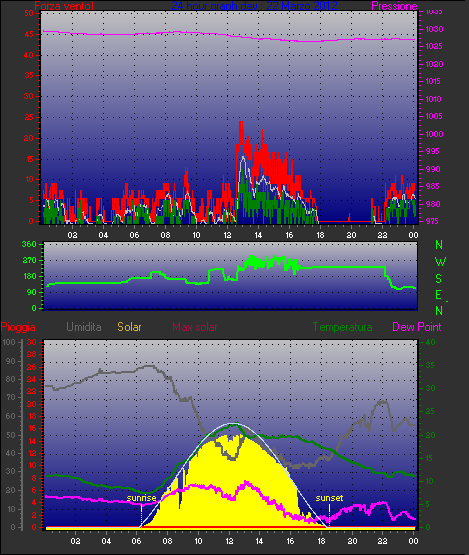Click 1005 on the pressure axis
Image resolution: width=469 pixels, height=555 pixels.
[x=434, y=116]
